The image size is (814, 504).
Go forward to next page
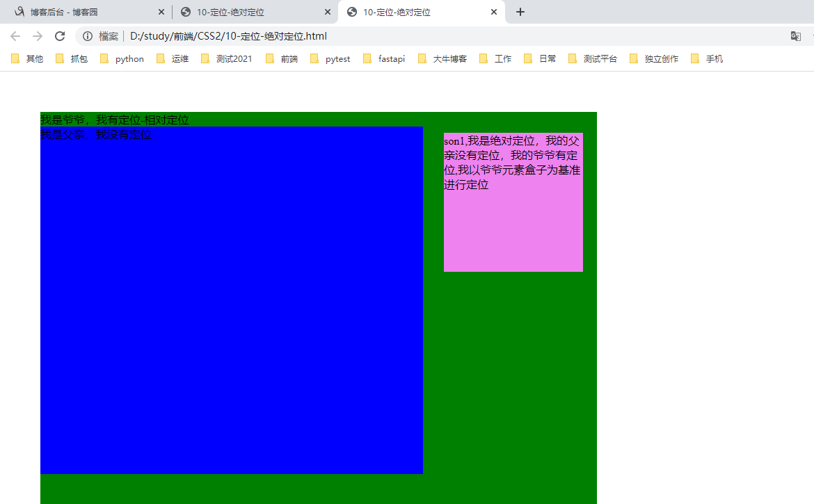coord(38,36)
